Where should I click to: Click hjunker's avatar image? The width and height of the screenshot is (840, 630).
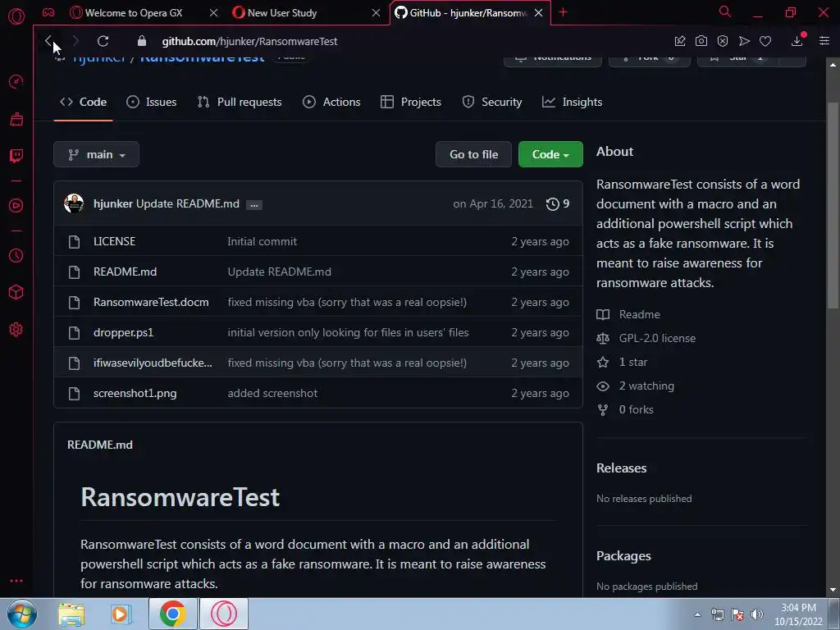pos(74,203)
